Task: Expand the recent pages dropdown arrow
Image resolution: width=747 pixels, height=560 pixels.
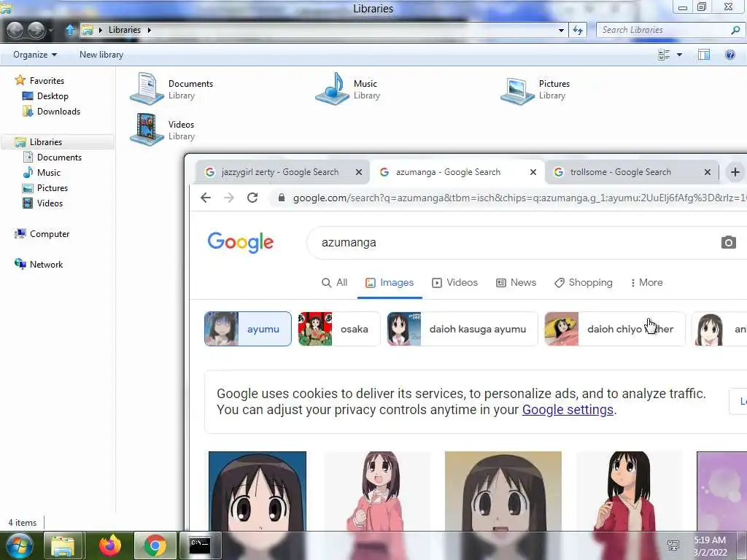Action: point(50,31)
